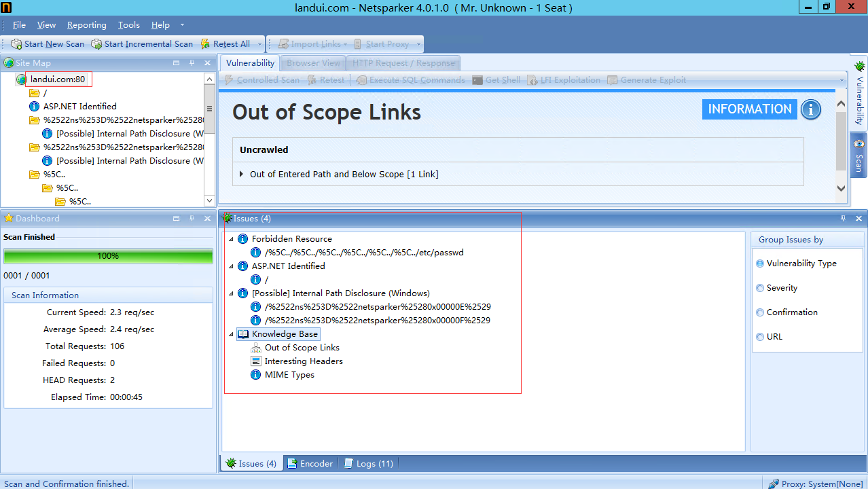The height and width of the screenshot is (489, 868).
Task: Click the 100% scan progress bar
Action: pos(108,256)
